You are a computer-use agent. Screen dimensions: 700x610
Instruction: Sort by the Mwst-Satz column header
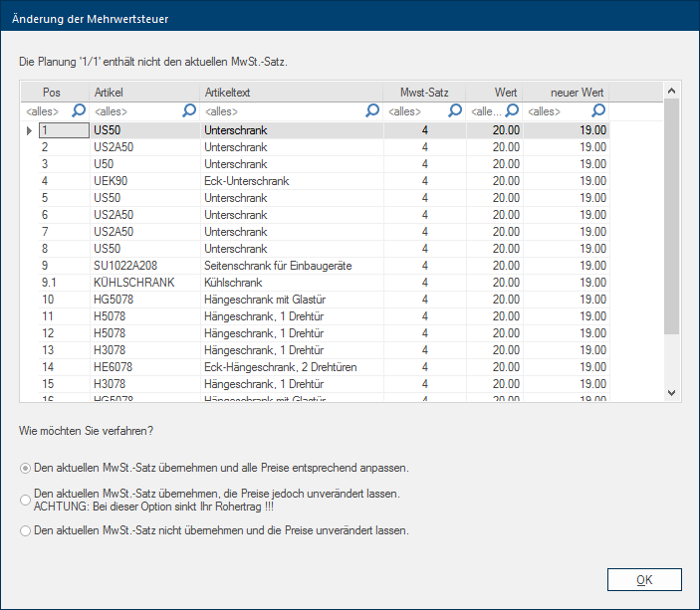pyautogui.click(x=424, y=93)
